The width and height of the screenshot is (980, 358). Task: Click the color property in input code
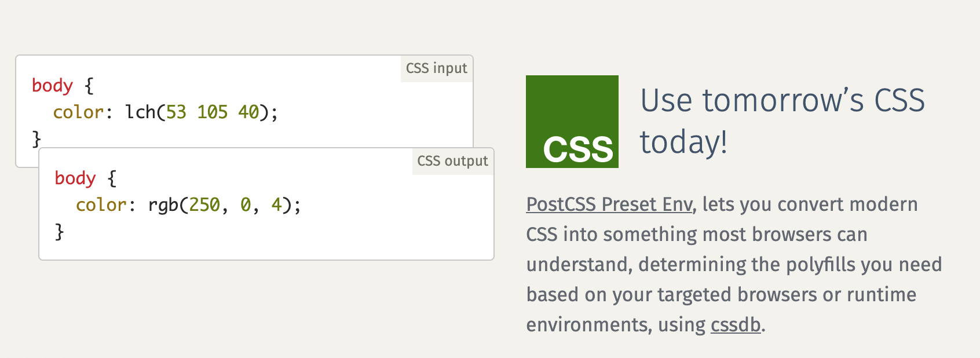(78, 112)
